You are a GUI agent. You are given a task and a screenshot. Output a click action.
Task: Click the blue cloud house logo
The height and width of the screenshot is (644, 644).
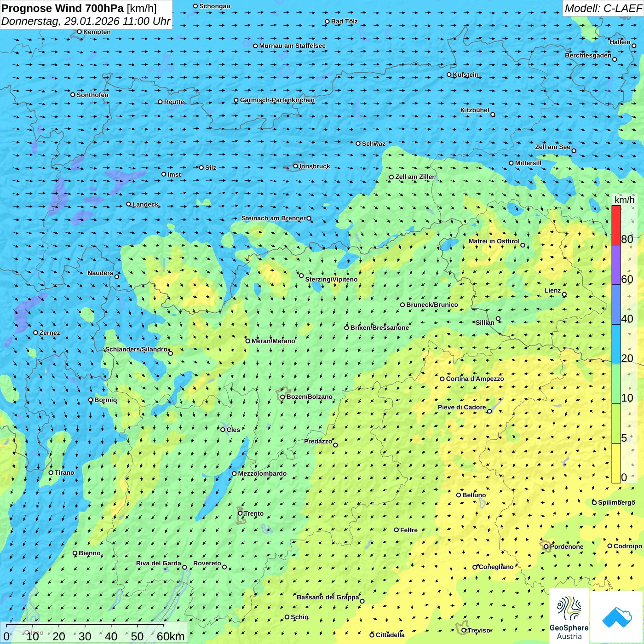(616, 617)
